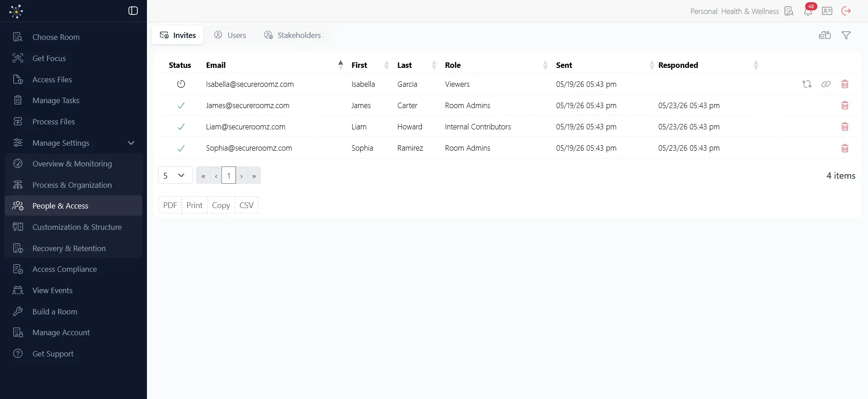Click the send-invite icon beside the filter
The width and height of the screenshot is (868, 399).
(x=825, y=35)
